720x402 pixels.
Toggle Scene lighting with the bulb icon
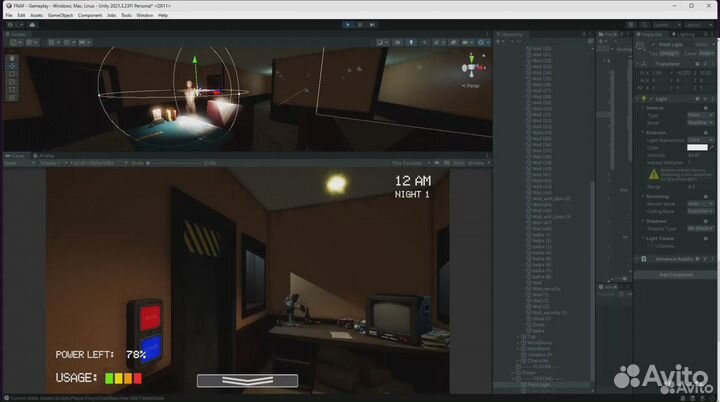(x=411, y=42)
